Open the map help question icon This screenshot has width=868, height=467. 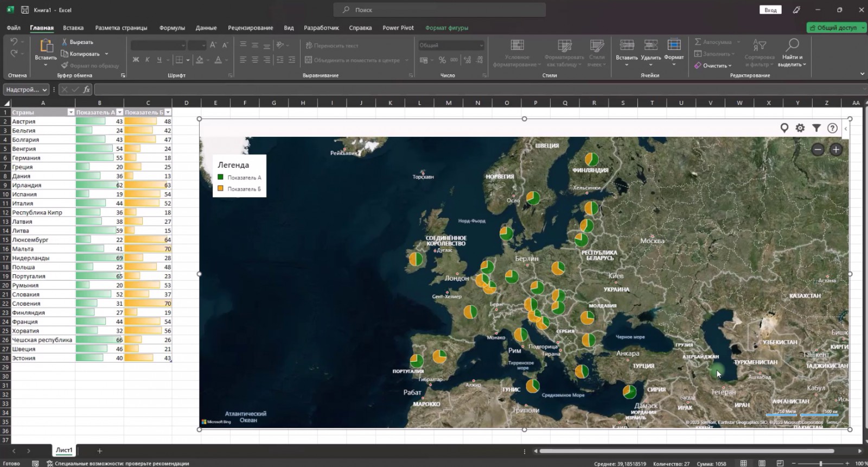[832, 128]
